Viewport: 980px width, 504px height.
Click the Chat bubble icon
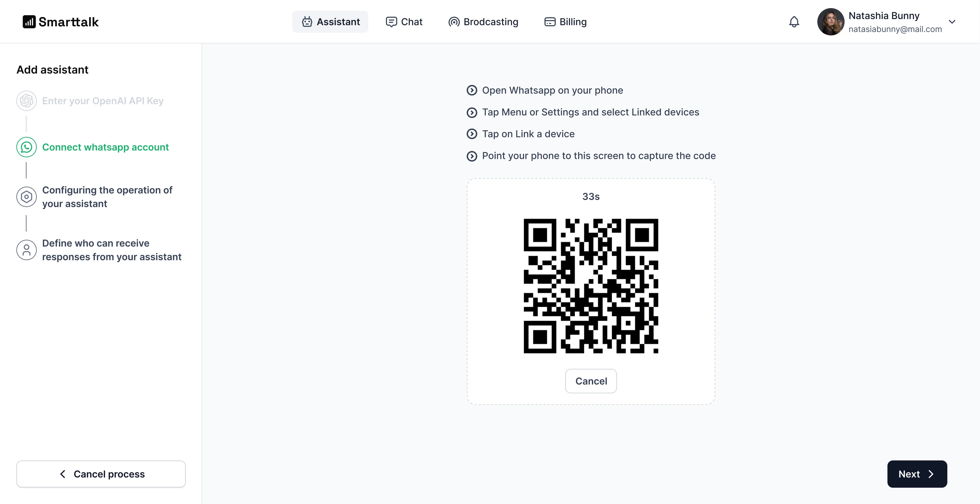tap(391, 22)
